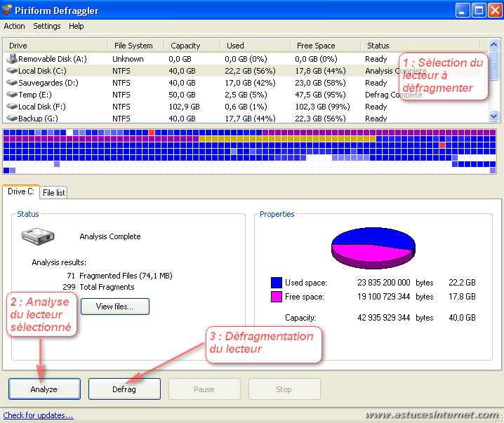The width and height of the screenshot is (504, 423).
Task: Click the greyed Stop button
Action: tap(284, 389)
